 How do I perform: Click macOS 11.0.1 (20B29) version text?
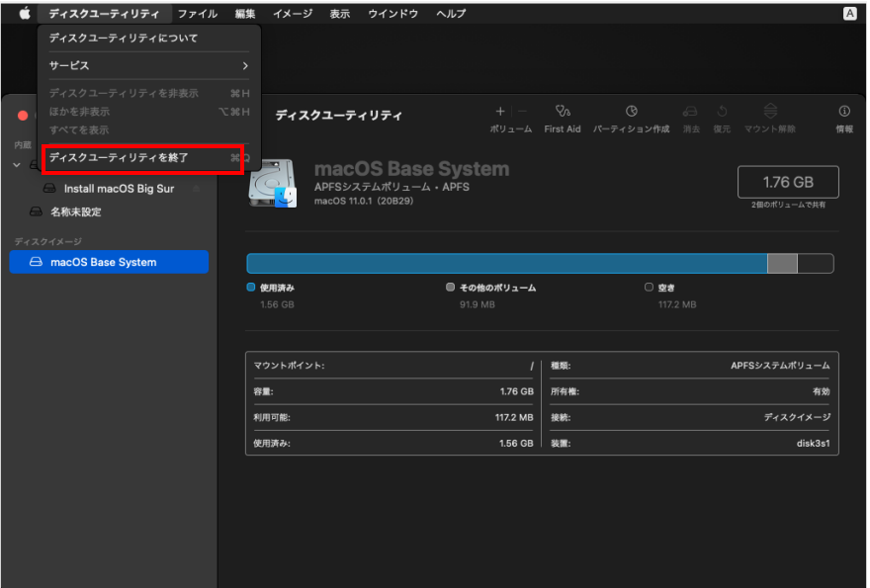364,201
